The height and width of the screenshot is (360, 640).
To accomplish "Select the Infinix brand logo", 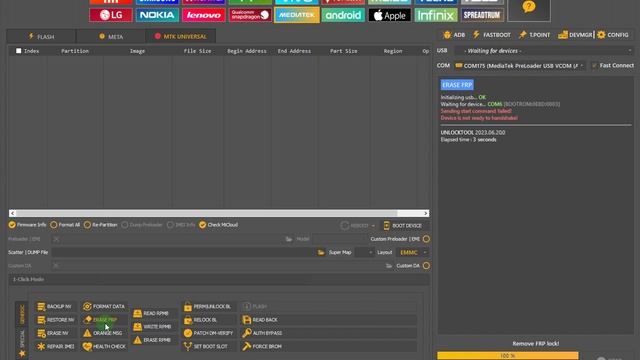I will (x=436, y=15).
